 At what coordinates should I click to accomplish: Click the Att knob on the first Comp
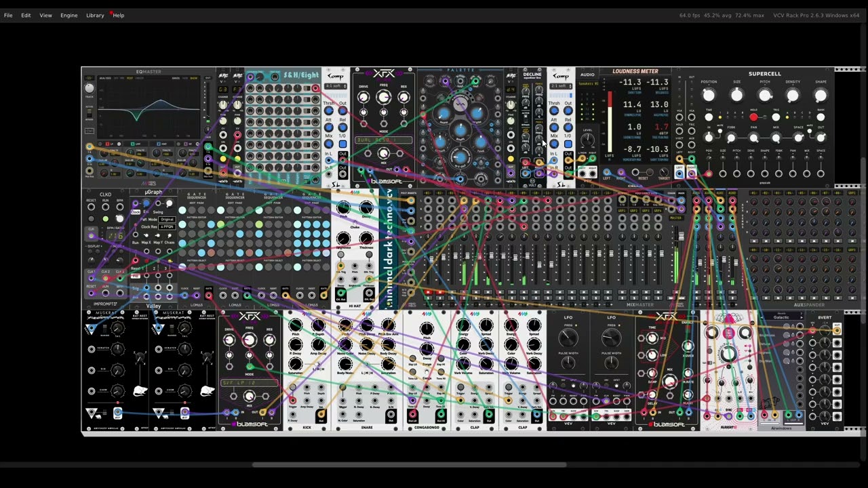coord(329,127)
